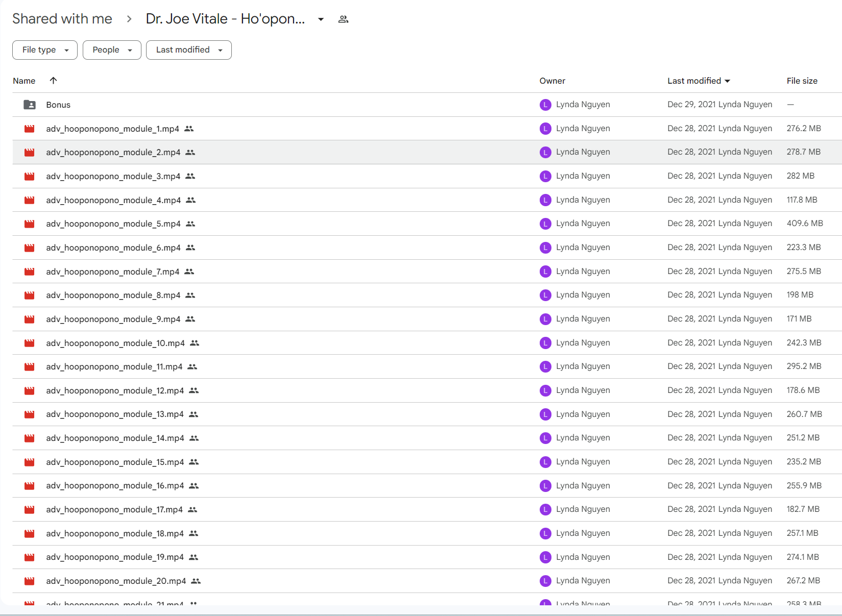This screenshot has height=616, width=842.
Task: Click video icon for module_10.mp4
Action: tap(30, 343)
